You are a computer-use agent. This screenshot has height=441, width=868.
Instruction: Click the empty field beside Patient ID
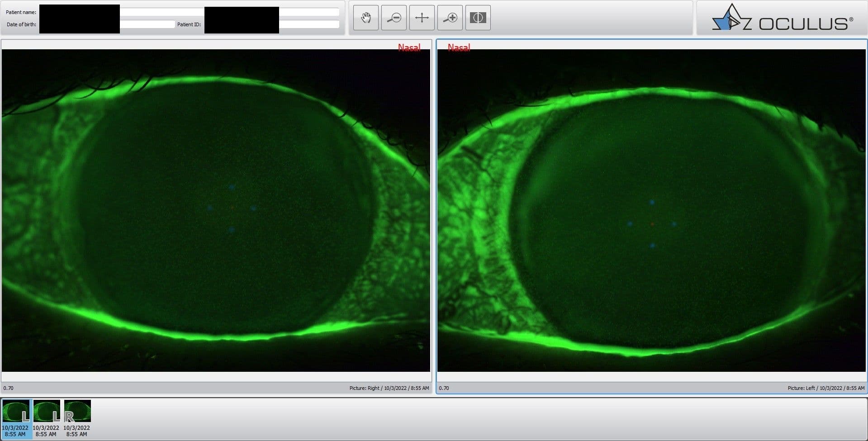coord(310,24)
